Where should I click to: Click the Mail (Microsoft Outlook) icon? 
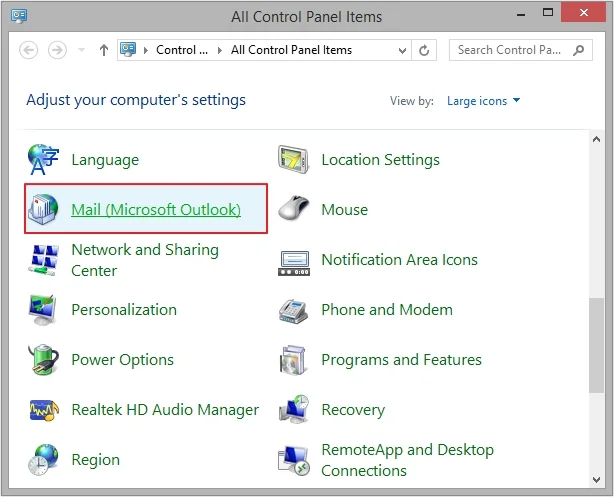click(x=43, y=209)
